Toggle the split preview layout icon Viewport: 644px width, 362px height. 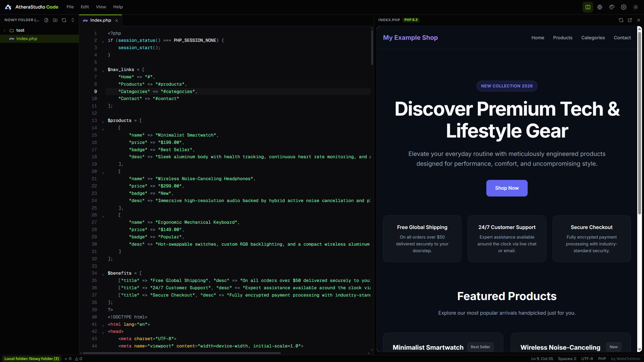[x=588, y=7]
